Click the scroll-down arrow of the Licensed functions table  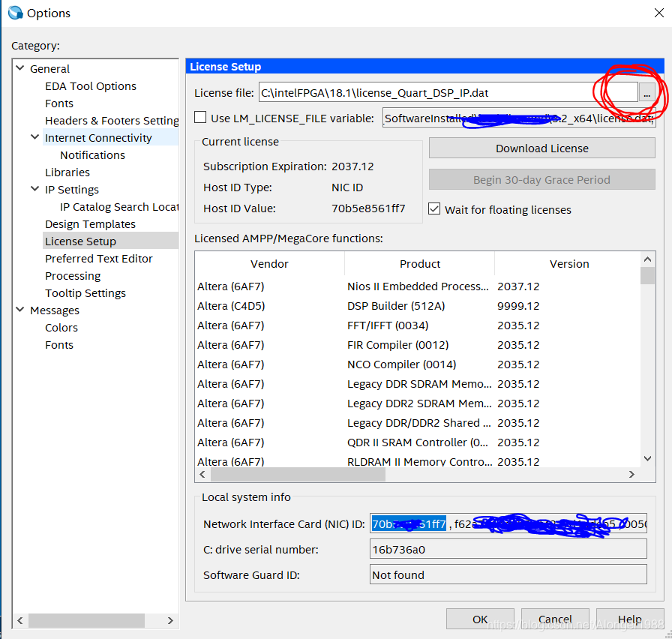tap(647, 458)
